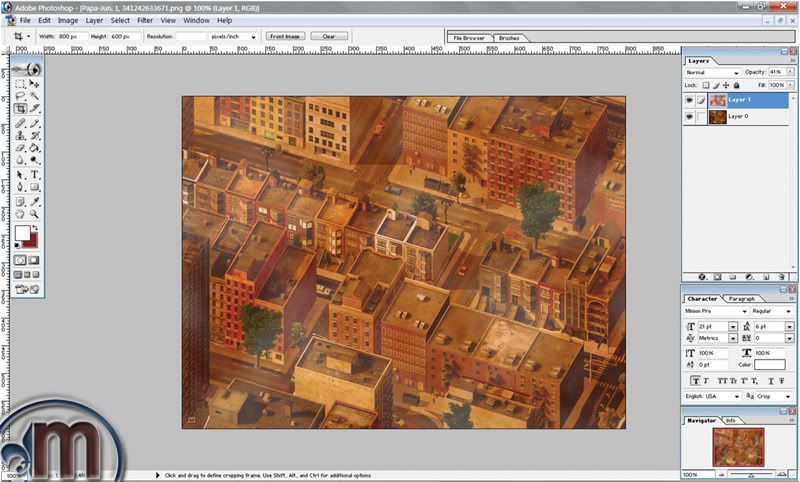Screen dimensions: 800x482
Task: Toggle Lock position
Action: (x=726, y=86)
